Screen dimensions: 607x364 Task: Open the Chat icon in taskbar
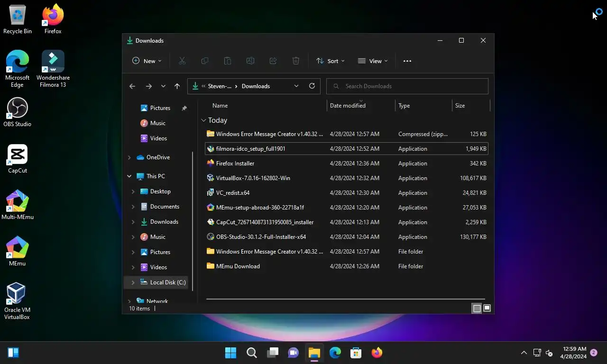[x=294, y=353]
